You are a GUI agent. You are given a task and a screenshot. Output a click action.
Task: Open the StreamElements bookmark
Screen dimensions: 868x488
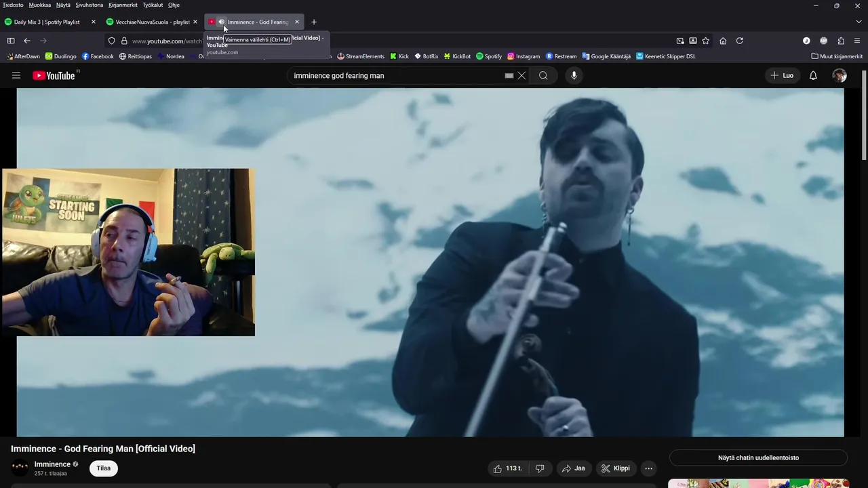click(361, 56)
